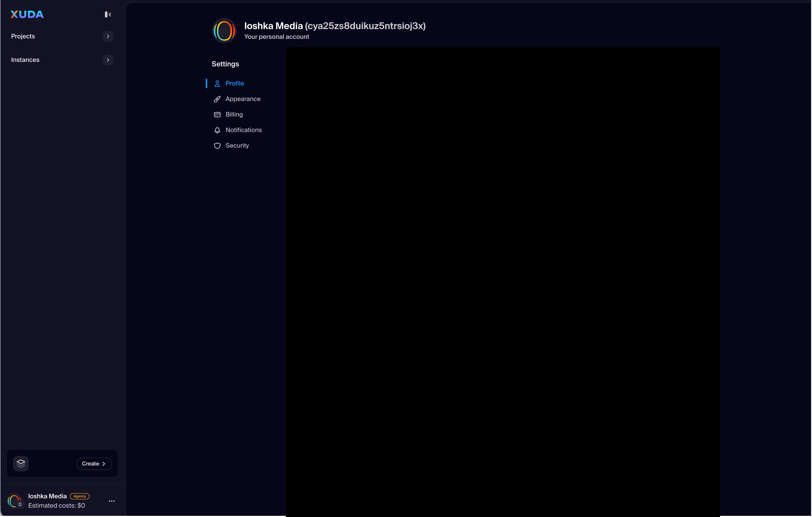Image resolution: width=812 pixels, height=517 pixels.
Task: Click the Profile person icon
Action: [217, 83]
